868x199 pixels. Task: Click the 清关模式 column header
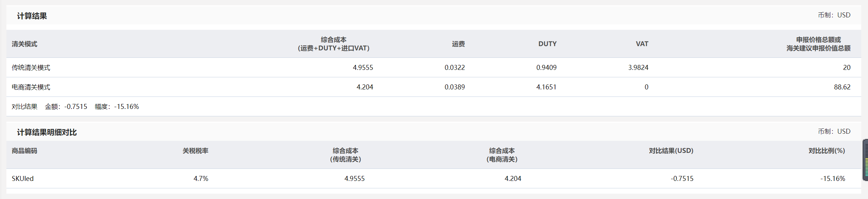pyautogui.click(x=25, y=44)
